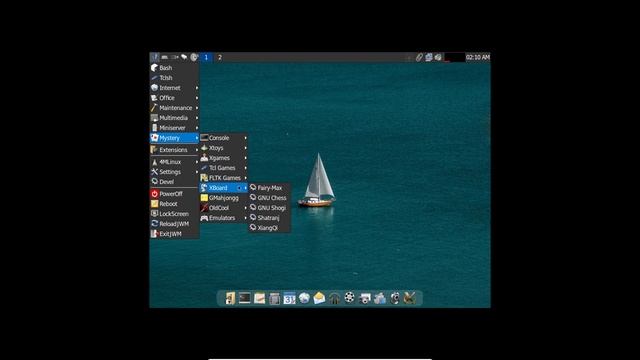The image size is (640, 360).
Task: Click the network monitors tray icon
Action: click(x=429, y=57)
